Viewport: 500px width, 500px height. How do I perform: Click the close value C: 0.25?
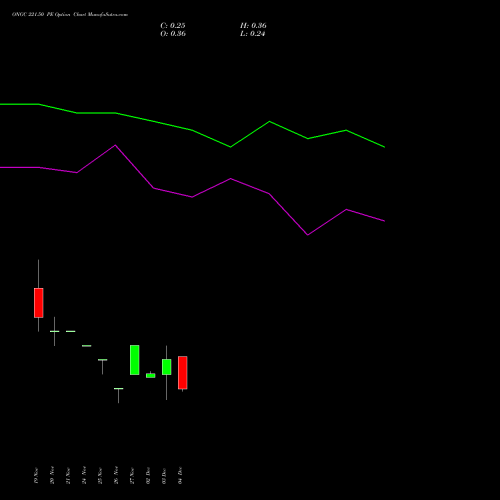(x=173, y=26)
